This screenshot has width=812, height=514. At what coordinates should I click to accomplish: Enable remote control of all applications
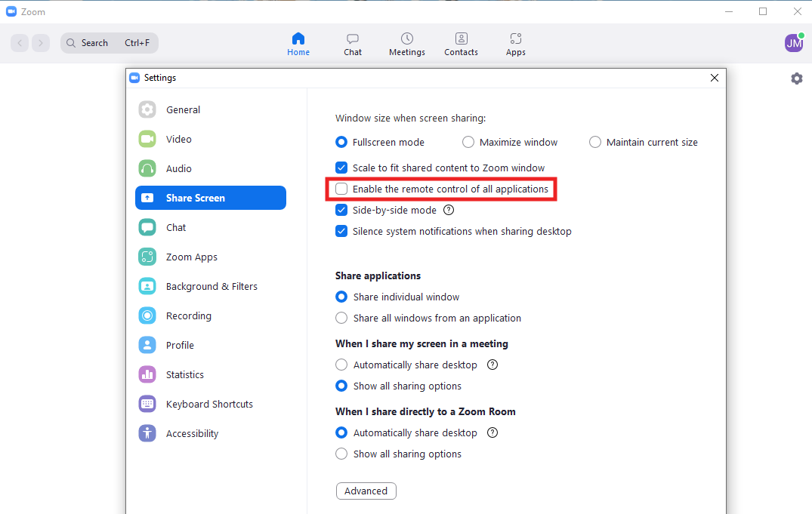click(341, 189)
